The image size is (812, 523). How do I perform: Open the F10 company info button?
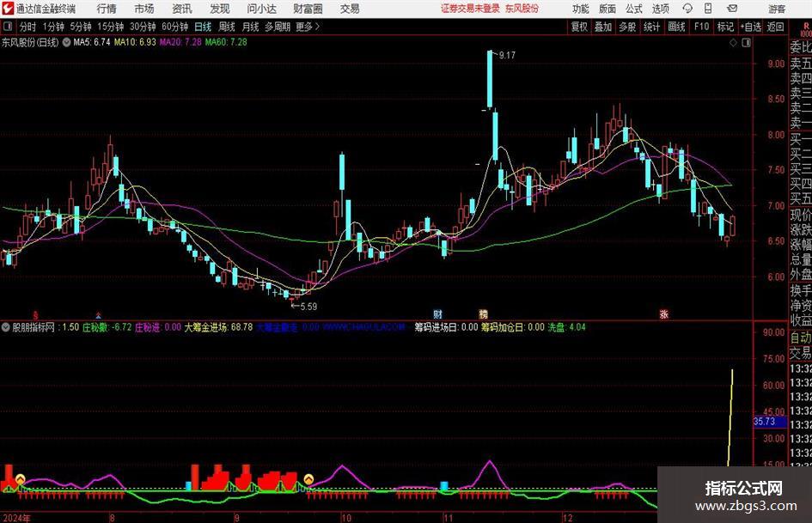tap(701, 27)
